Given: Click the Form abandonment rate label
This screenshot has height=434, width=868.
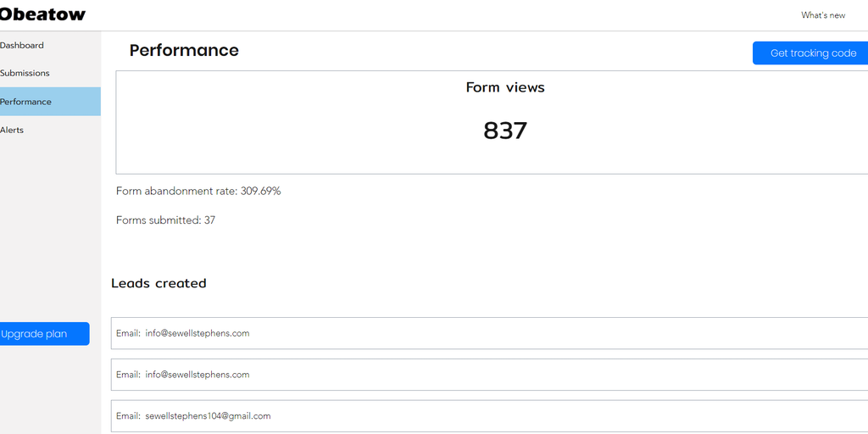Looking at the screenshot, I should point(176,192).
